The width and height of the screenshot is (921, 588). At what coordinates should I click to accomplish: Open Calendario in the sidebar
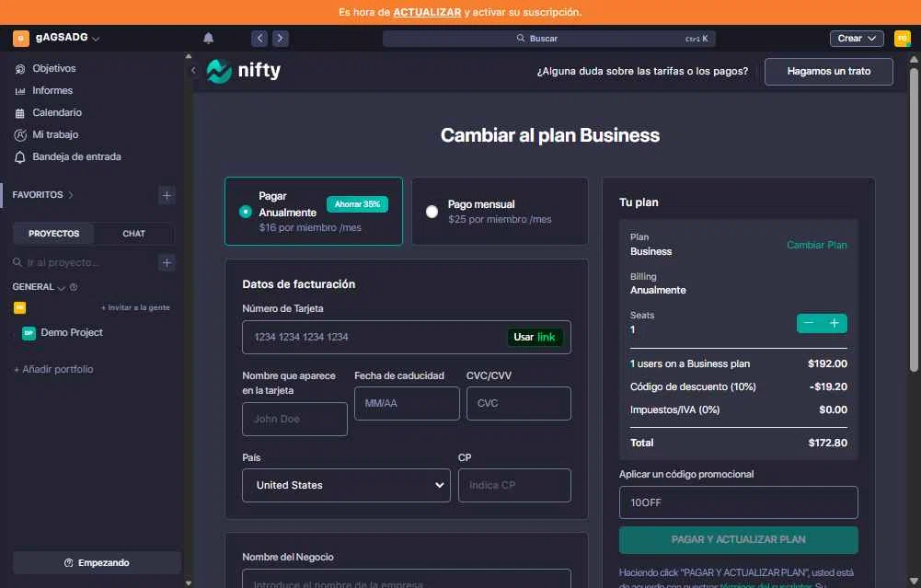[56, 112]
